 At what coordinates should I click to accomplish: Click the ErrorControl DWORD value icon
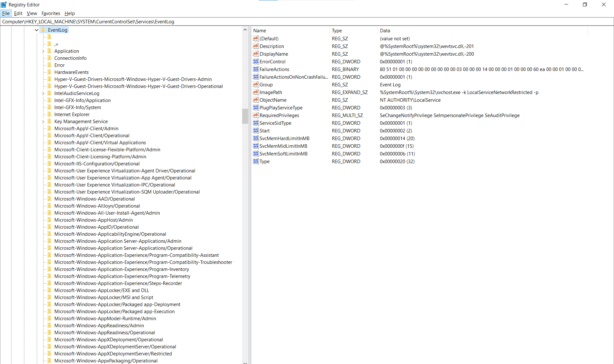coord(256,61)
